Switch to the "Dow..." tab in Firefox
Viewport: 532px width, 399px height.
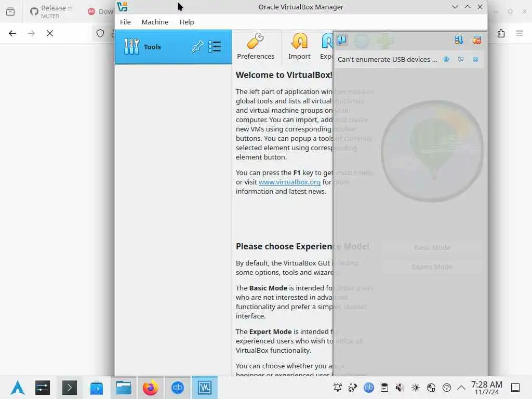click(x=100, y=11)
